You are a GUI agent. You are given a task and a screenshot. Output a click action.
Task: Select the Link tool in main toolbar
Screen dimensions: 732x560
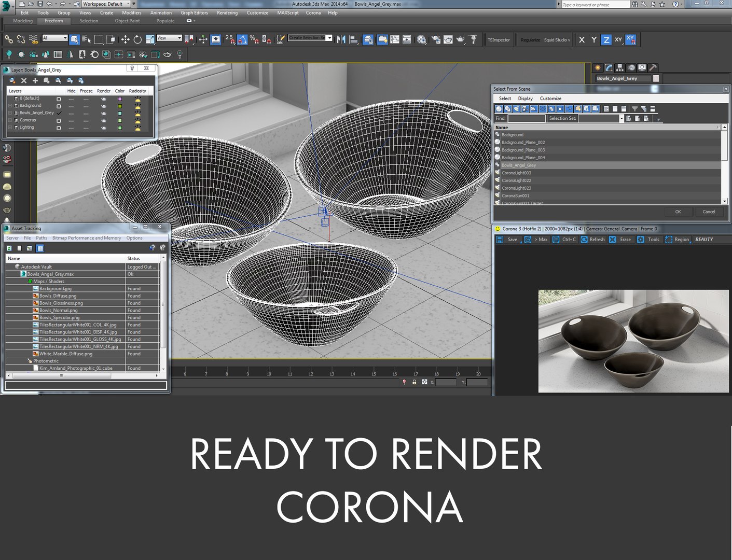(8, 39)
